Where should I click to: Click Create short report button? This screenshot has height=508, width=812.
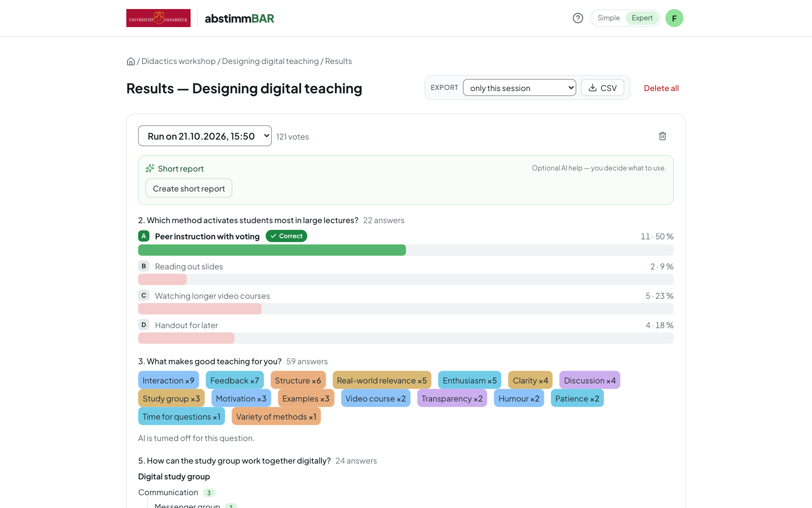click(189, 188)
